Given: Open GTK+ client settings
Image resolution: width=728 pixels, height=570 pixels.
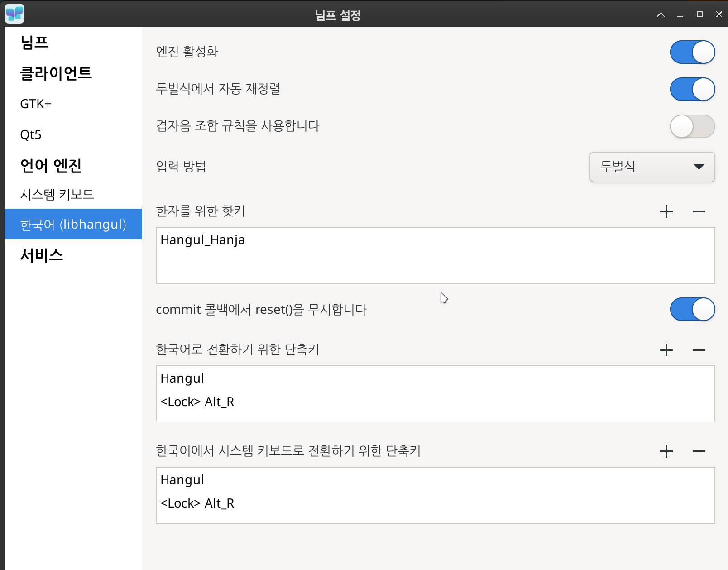Looking at the screenshot, I should [73, 104].
